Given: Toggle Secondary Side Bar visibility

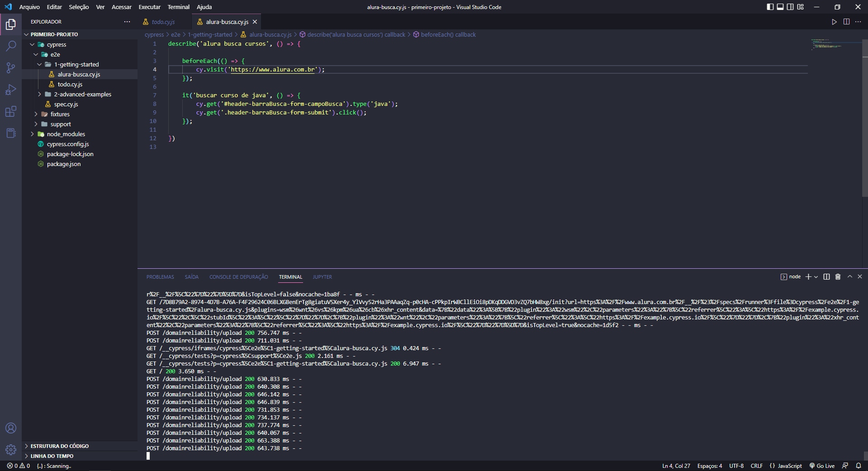Looking at the screenshot, I should click(x=790, y=7).
